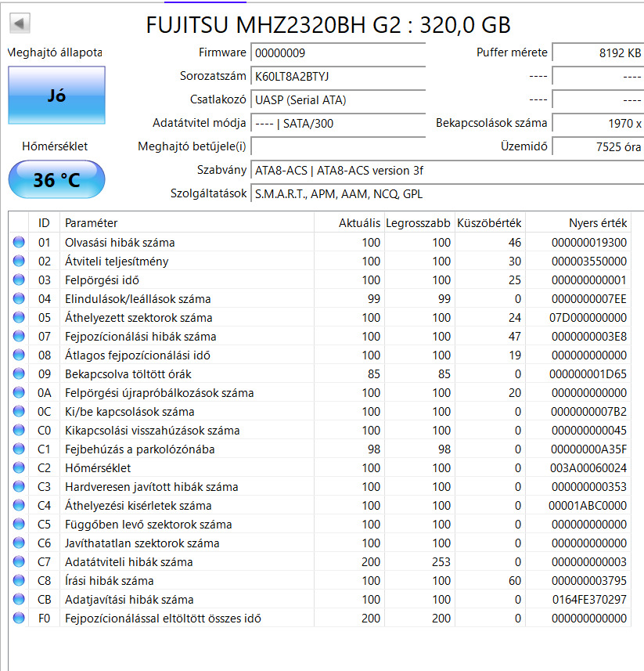Screen dimensions: 644x671
Task: Click the status icon for Függőben levő szektorok
Action: pos(19,525)
